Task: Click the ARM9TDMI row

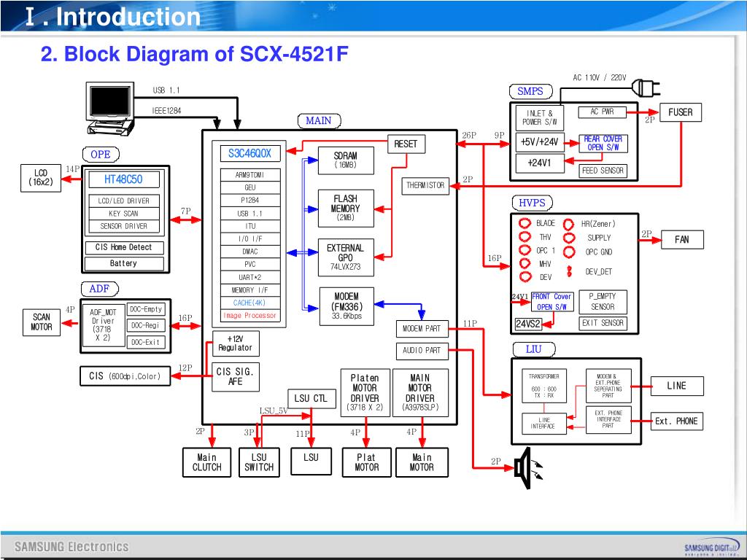Action: [250, 175]
